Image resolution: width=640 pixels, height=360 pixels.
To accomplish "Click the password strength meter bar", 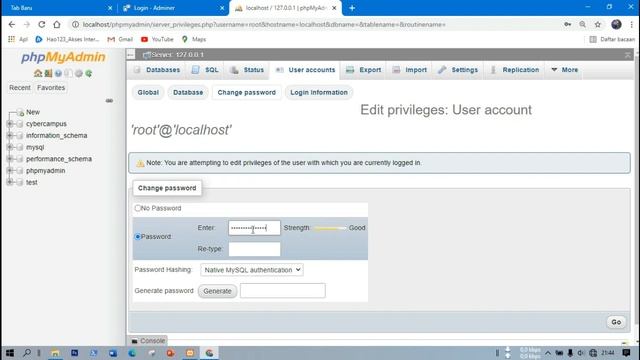I will coord(330,228).
